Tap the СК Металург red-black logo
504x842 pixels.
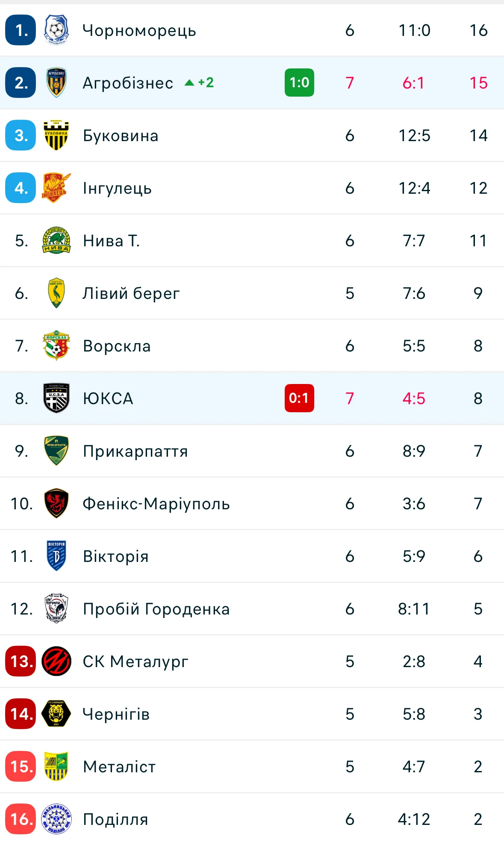56,661
